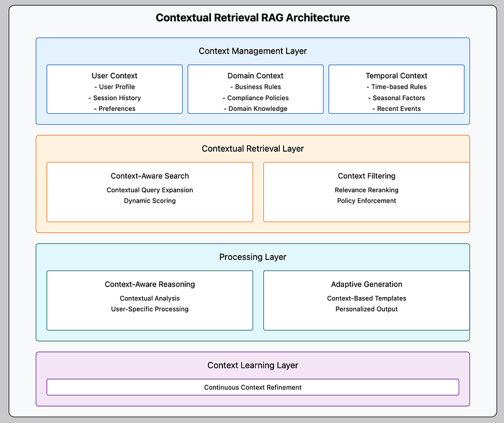Click the '- Seasonal Factors' line
This screenshot has width=504, height=423.
tap(396, 98)
